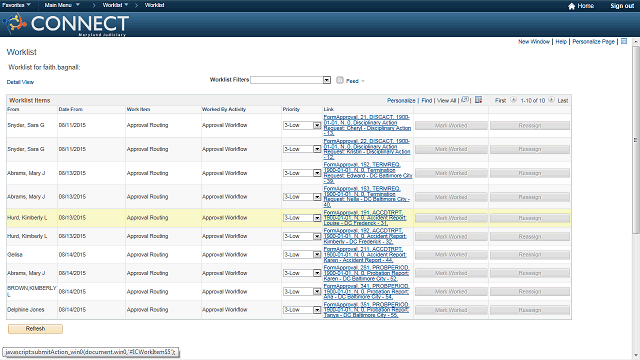Open the first Worklist breadcrumb menu
640x360 pixels.
tap(115, 5)
